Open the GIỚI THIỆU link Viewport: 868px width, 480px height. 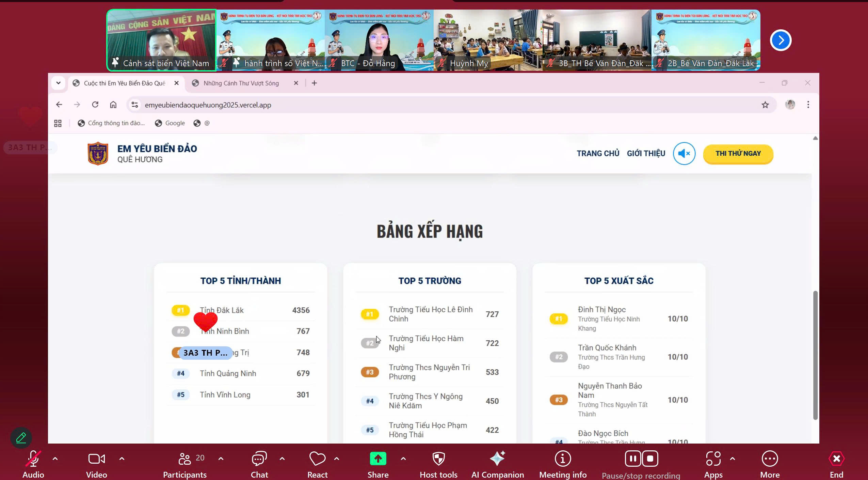[646, 154]
